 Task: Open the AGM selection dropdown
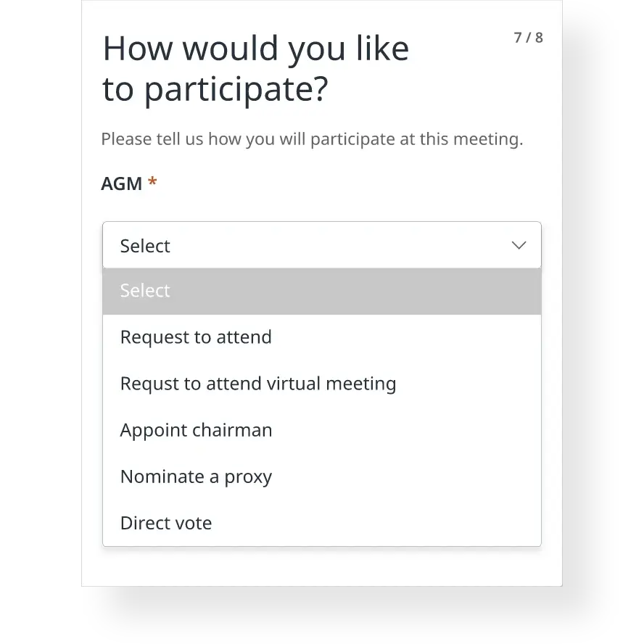(322, 245)
